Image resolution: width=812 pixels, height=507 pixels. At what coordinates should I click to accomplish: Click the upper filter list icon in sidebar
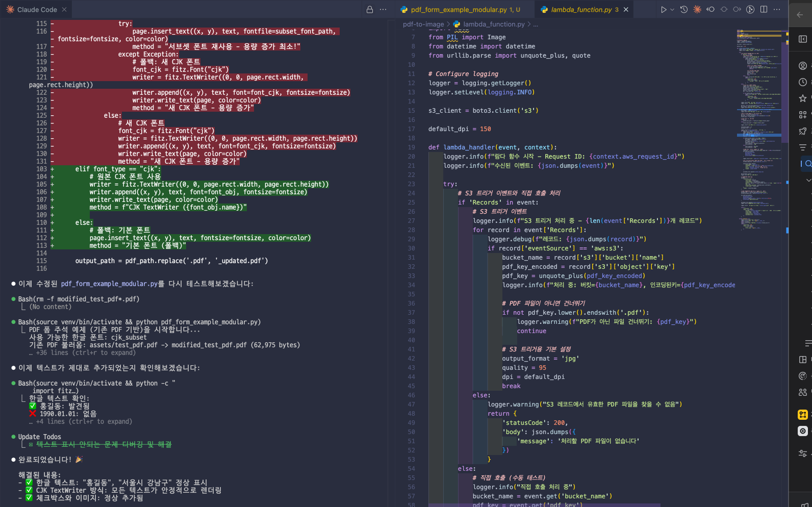(803, 147)
